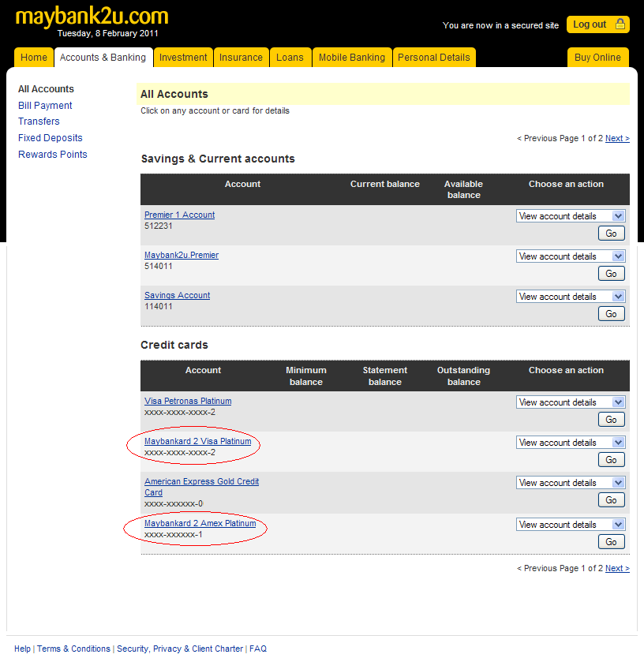
Task: View Rewards Points in the sidebar
Action: [52, 155]
